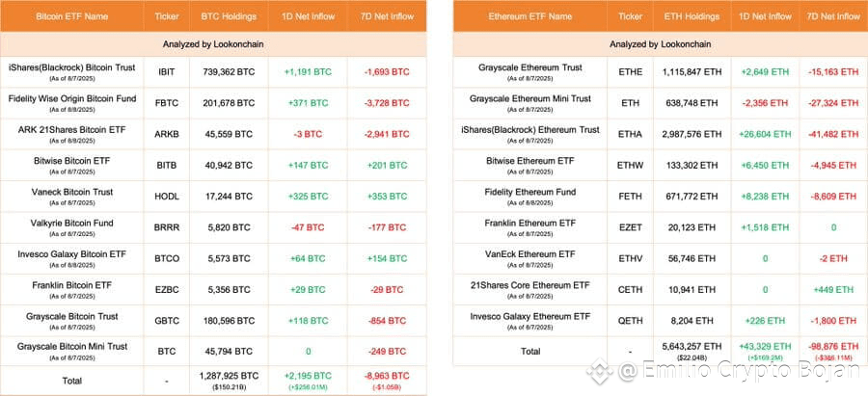Click the ETHA ticker cell

tap(630, 134)
